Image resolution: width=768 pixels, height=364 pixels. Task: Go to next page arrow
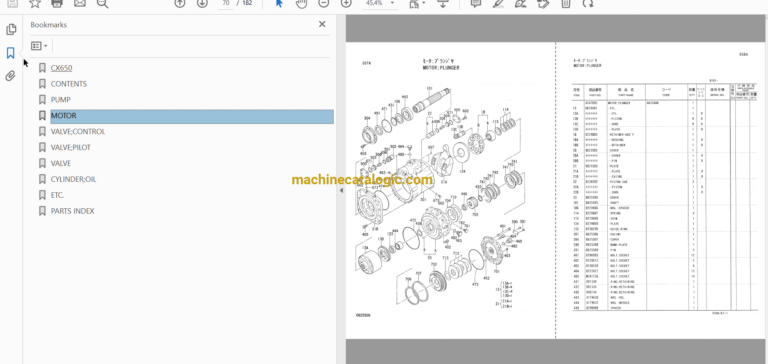click(x=202, y=4)
